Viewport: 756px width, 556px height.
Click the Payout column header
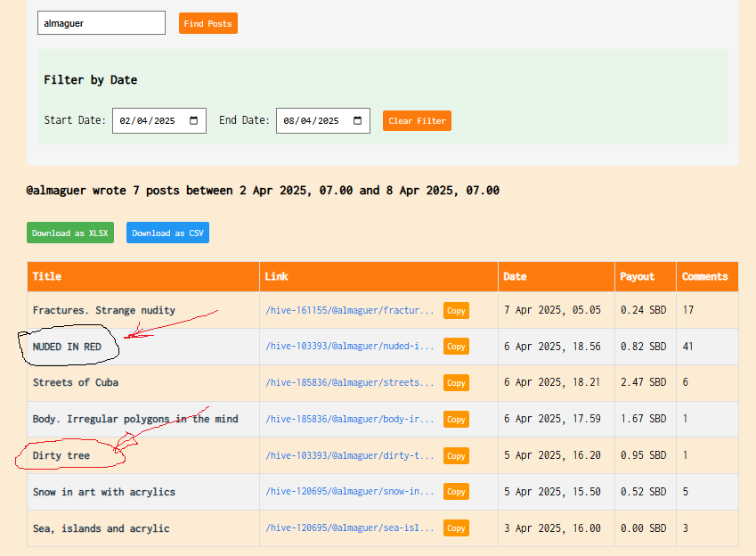coord(646,276)
